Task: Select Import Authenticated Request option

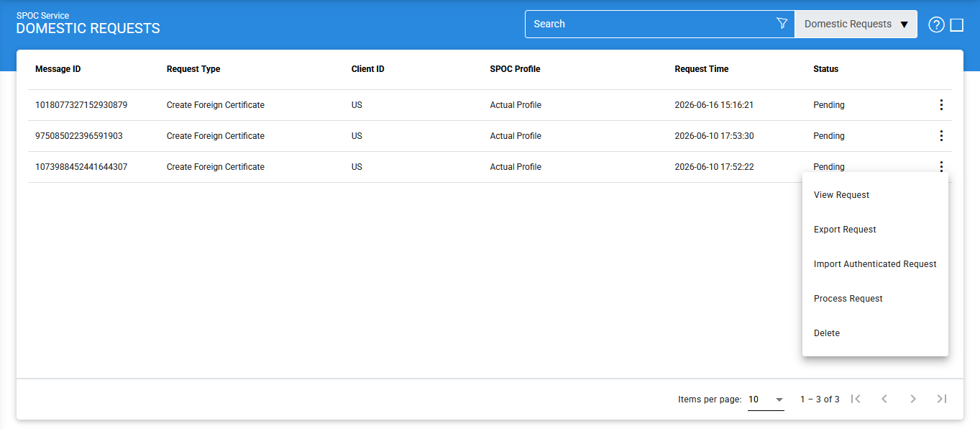Action: point(875,264)
